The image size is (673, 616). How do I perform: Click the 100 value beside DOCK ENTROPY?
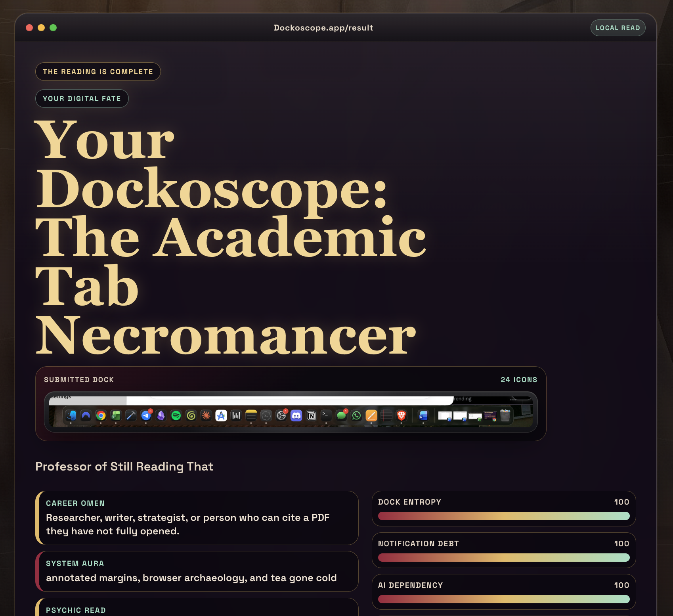(622, 502)
